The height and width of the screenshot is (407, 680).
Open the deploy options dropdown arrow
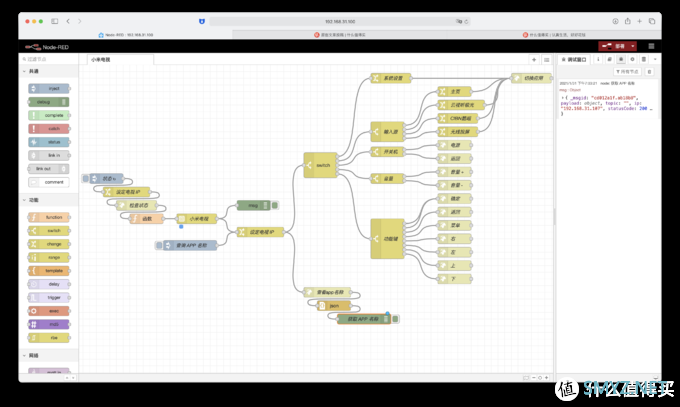pyautogui.click(x=633, y=46)
